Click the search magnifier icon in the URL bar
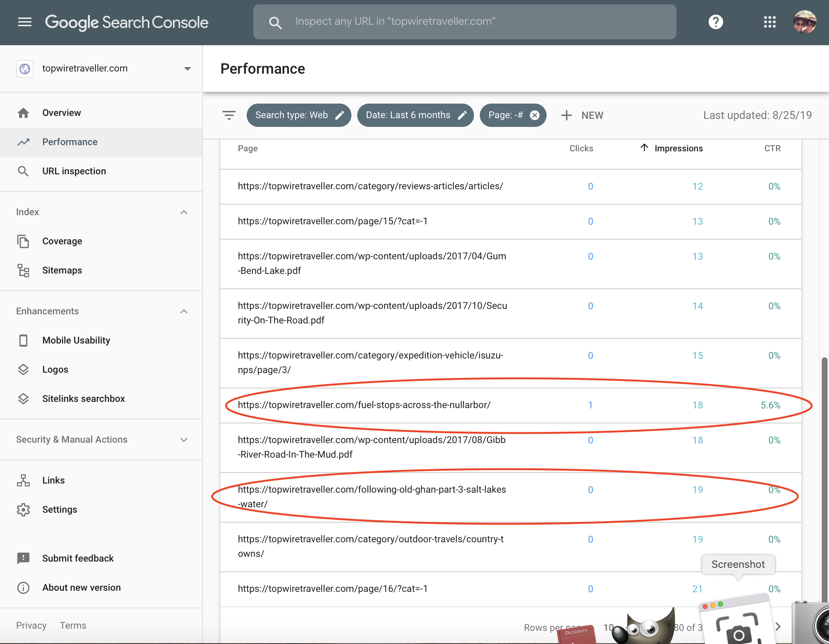This screenshot has width=829, height=644. 275,23
